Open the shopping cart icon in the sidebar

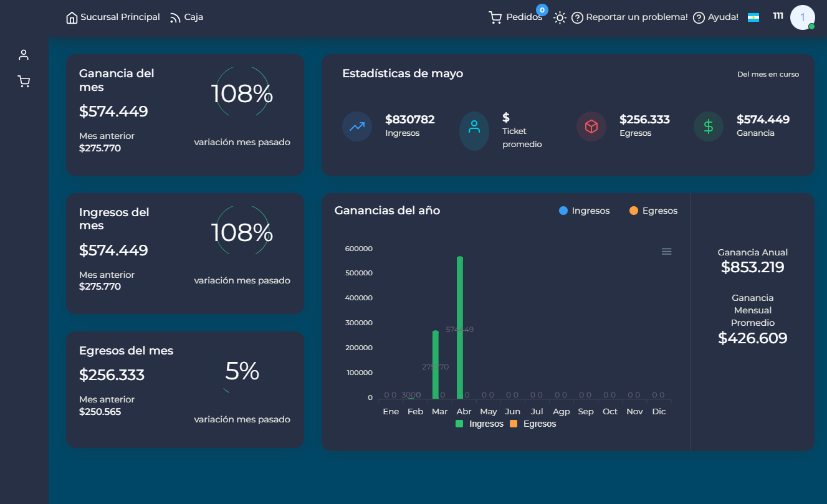click(x=24, y=81)
